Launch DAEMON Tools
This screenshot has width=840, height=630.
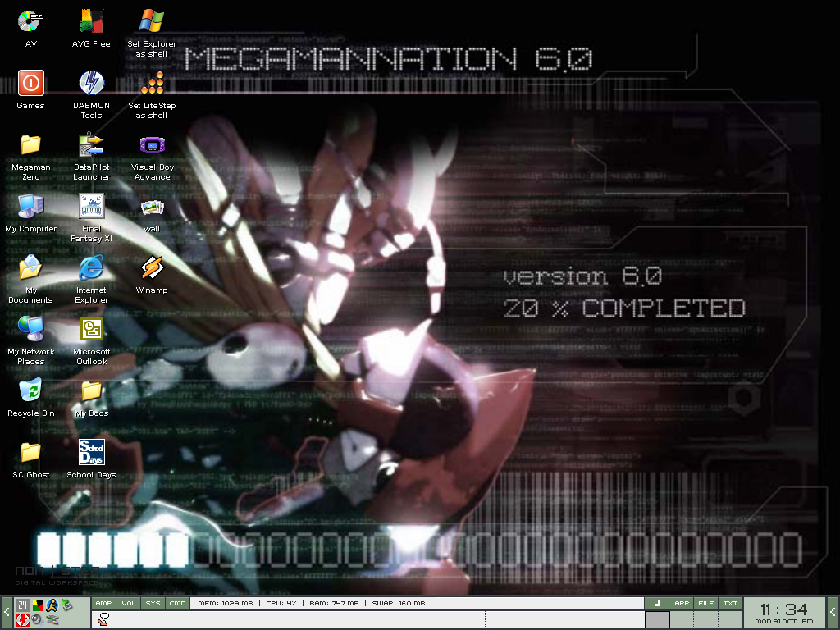pos(91,95)
